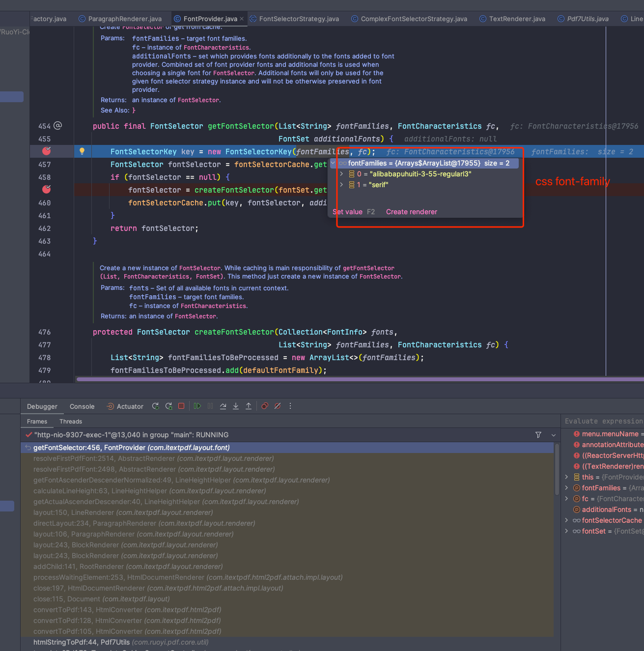The height and width of the screenshot is (651, 644).
Task: Click the Step Out icon
Action: [x=249, y=406]
